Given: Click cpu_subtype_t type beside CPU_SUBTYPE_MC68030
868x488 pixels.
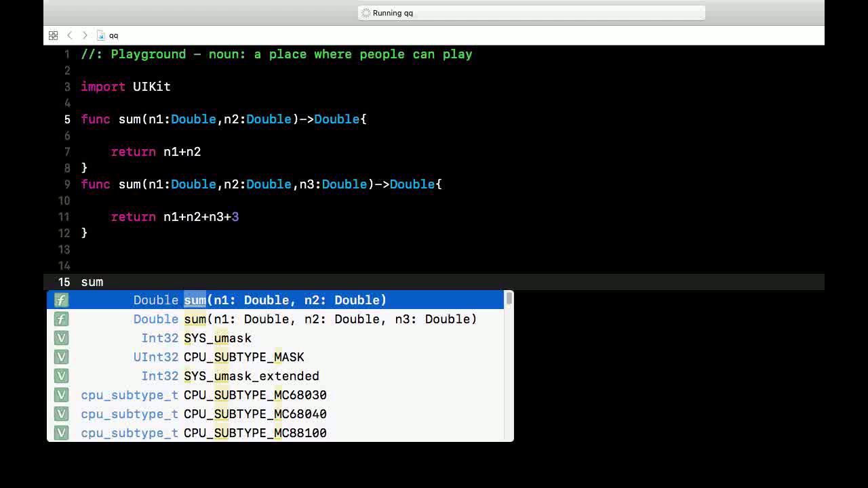Looking at the screenshot, I should tap(130, 395).
